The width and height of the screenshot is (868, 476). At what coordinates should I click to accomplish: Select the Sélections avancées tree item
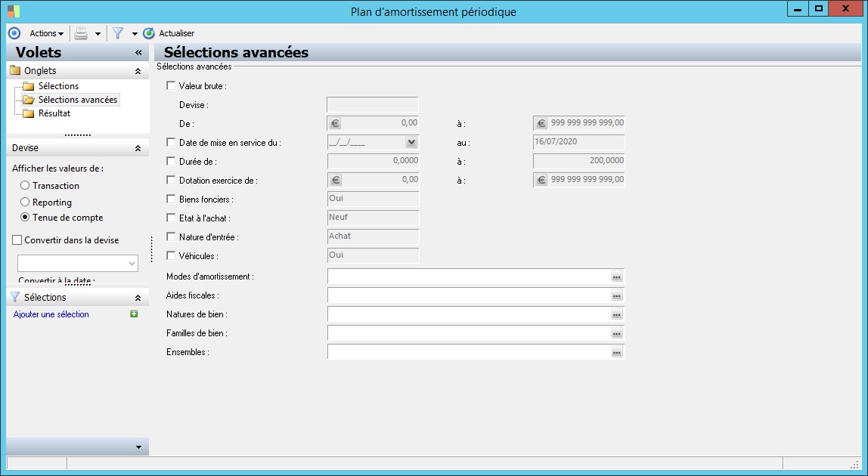tap(77, 100)
